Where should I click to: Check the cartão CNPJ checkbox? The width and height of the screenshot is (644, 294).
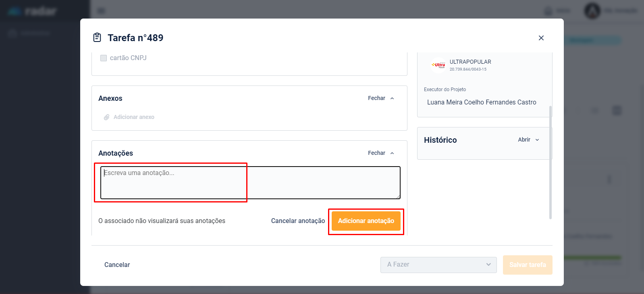104,58
